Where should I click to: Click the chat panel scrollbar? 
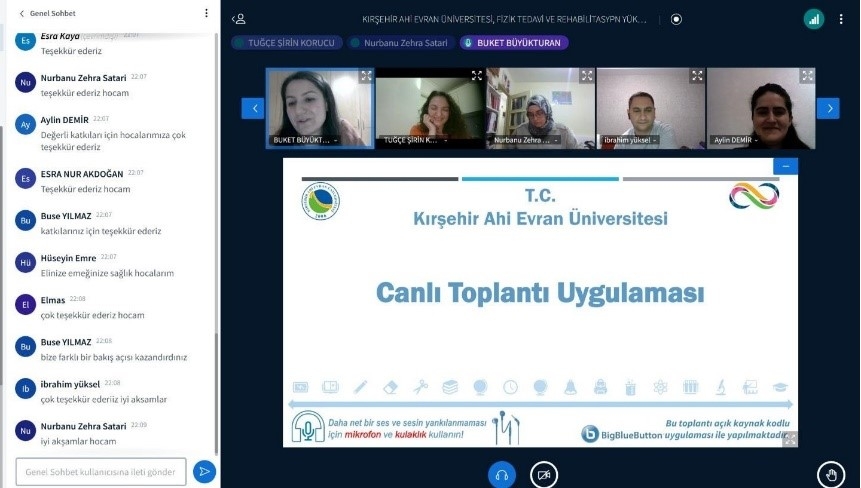216,393
